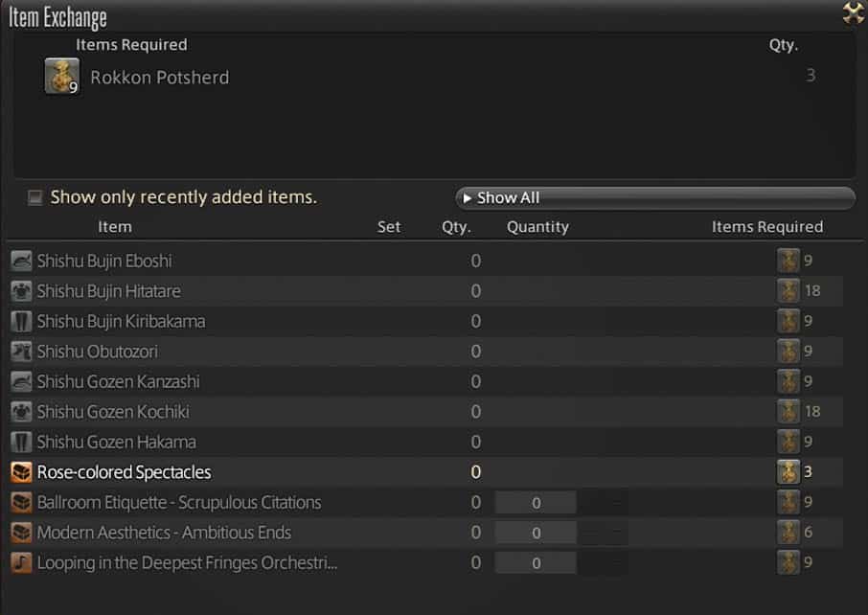Click quantity field for Looping in the Deepest Fringes
Screen dimensions: 868x615
coord(536,563)
